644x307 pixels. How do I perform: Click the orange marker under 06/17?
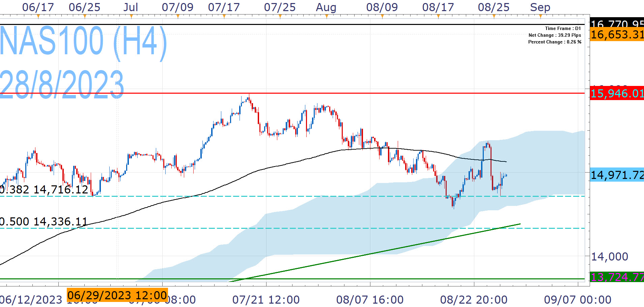38,16
